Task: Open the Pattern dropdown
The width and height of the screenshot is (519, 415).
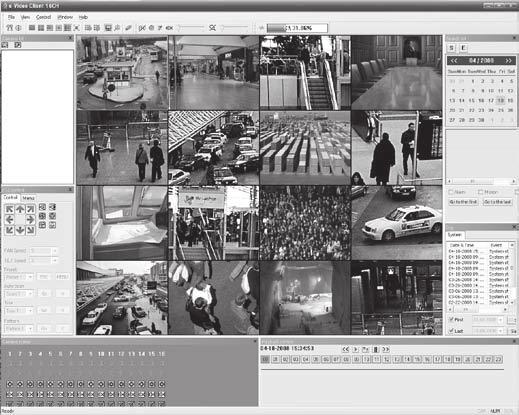Action: coord(19,328)
